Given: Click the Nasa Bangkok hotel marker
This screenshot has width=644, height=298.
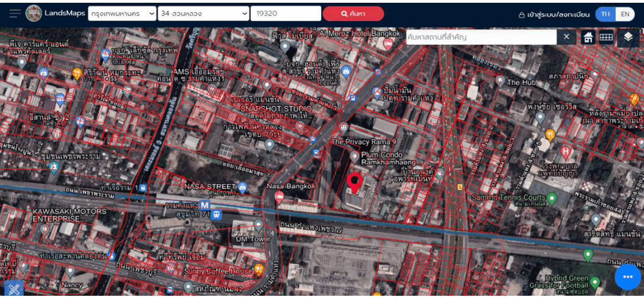Looking at the screenshot, I should click(x=279, y=197).
